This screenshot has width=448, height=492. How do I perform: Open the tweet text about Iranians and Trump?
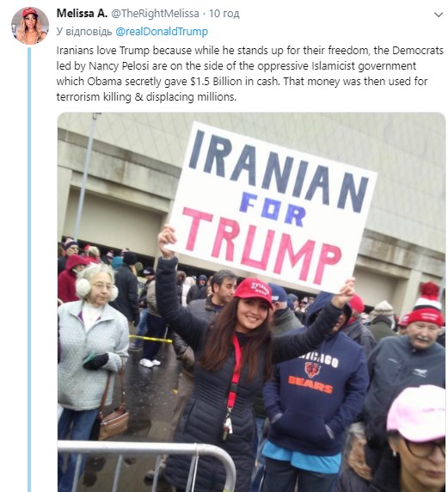[x=249, y=73]
